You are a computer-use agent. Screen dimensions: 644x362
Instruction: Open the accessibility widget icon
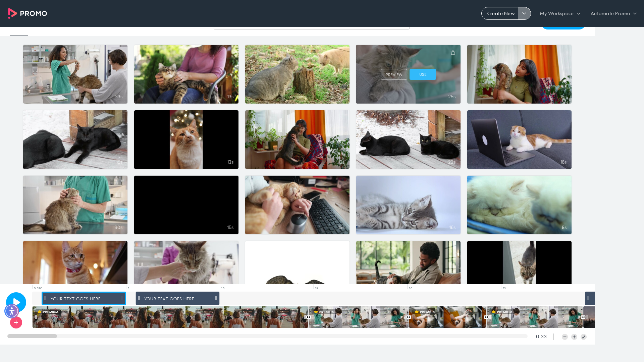pyautogui.click(x=12, y=311)
